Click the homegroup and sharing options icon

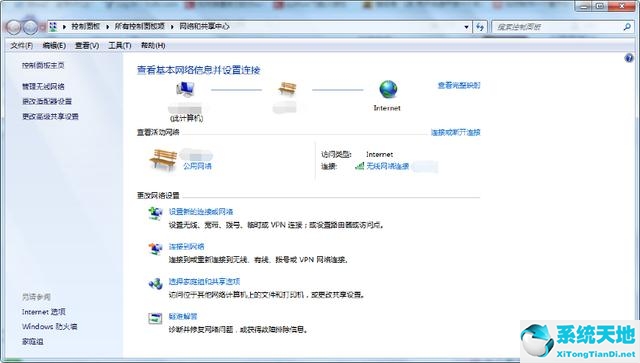[155, 283]
